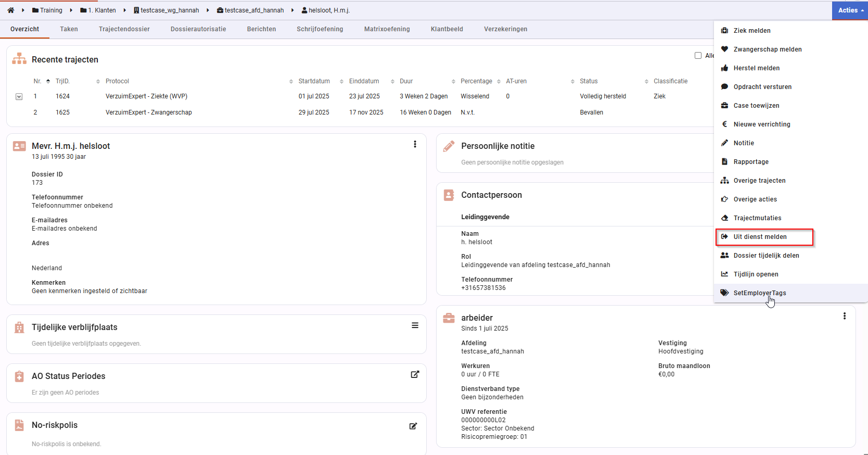Open the Verzekeringen tab
868x455 pixels.
(506, 29)
